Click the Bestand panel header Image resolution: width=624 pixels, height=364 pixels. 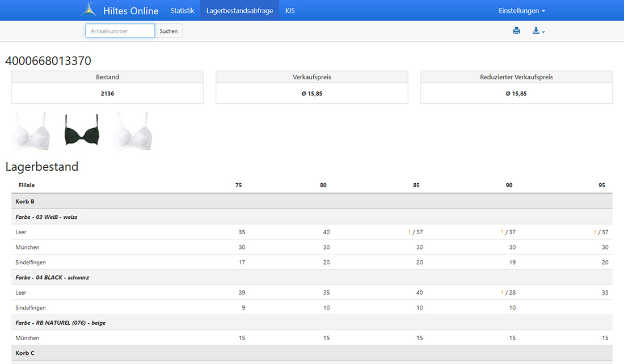(107, 77)
